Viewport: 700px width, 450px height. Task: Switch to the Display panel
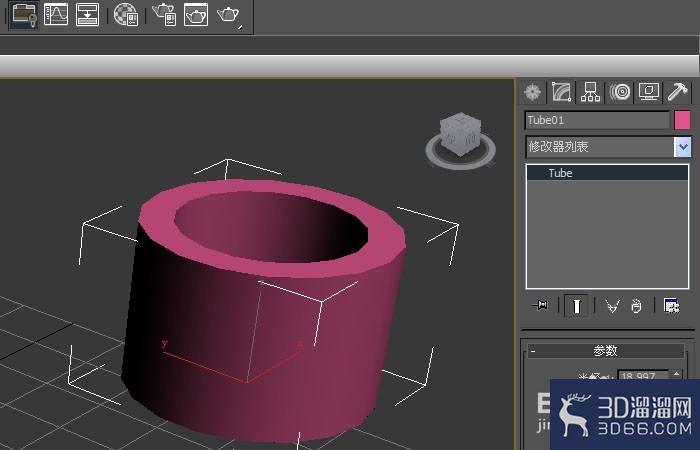pos(649,92)
